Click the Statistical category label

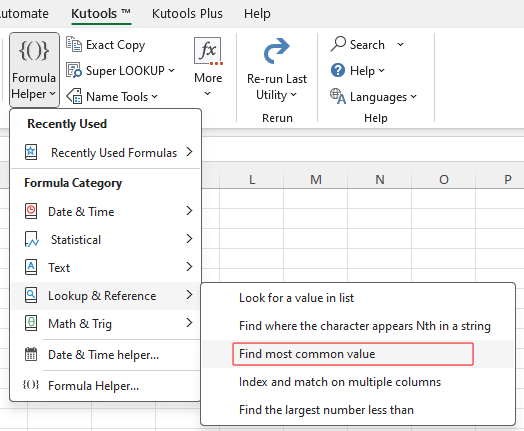(76, 240)
